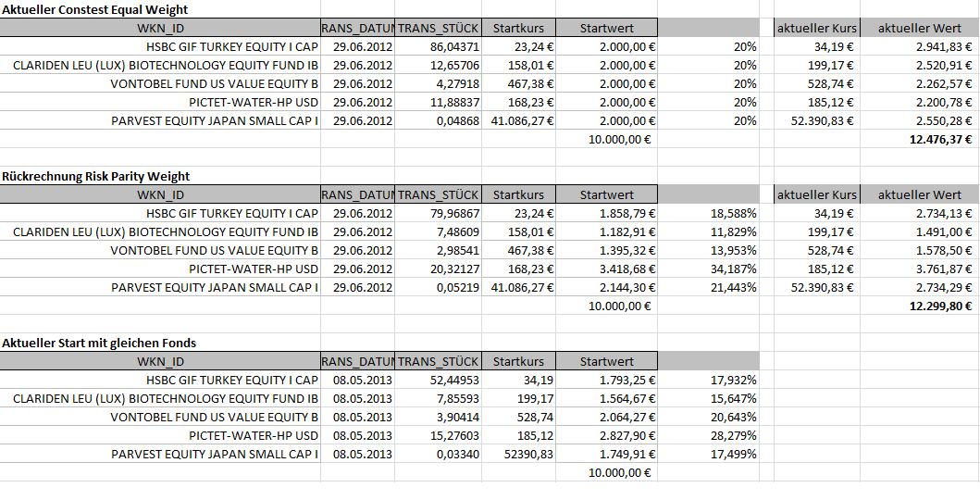Click the first WKN_ID header cell
The image size is (980, 500).
click(x=160, y=28)
